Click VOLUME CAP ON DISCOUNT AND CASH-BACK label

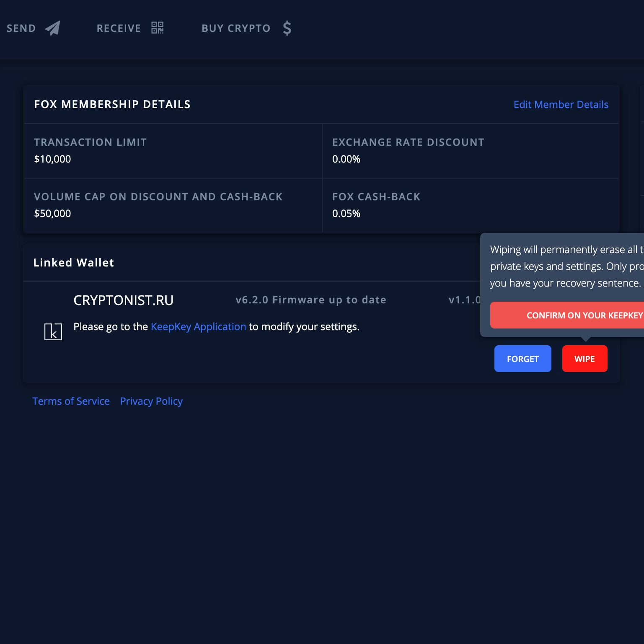coord(158,197)
